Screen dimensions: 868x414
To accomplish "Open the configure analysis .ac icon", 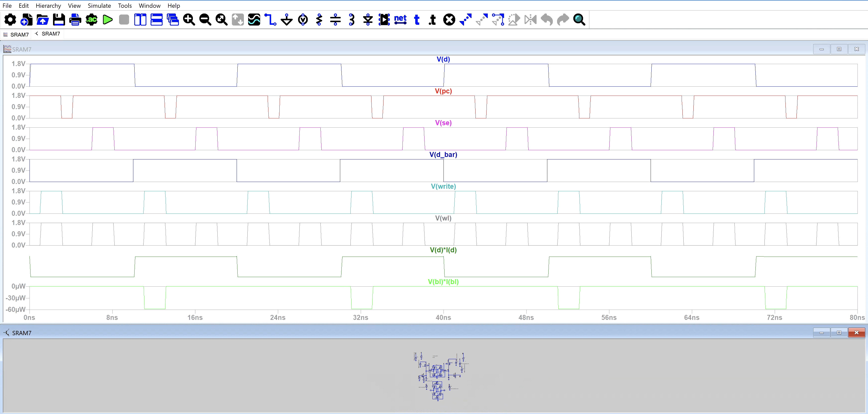I will point(91,20).
